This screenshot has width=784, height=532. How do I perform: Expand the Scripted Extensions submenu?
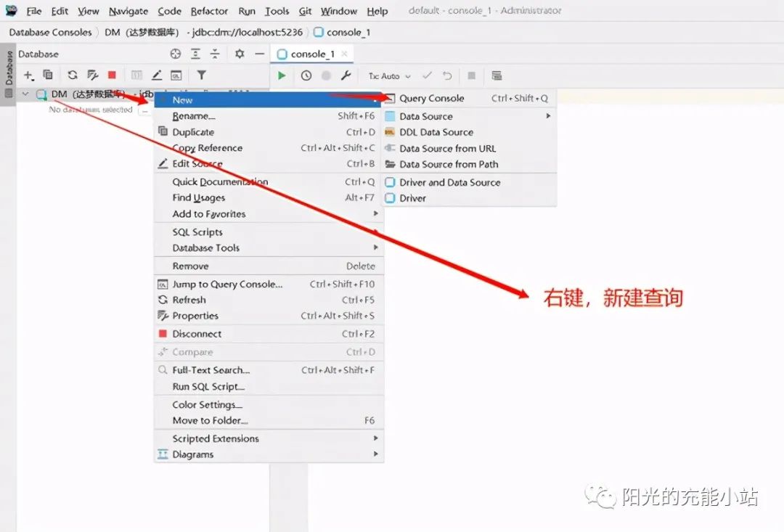[375, 438]
